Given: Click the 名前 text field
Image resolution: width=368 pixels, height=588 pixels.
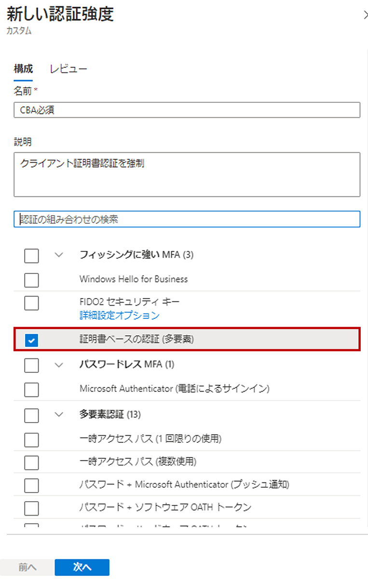Looking at the screenshot, I should 187,110.
